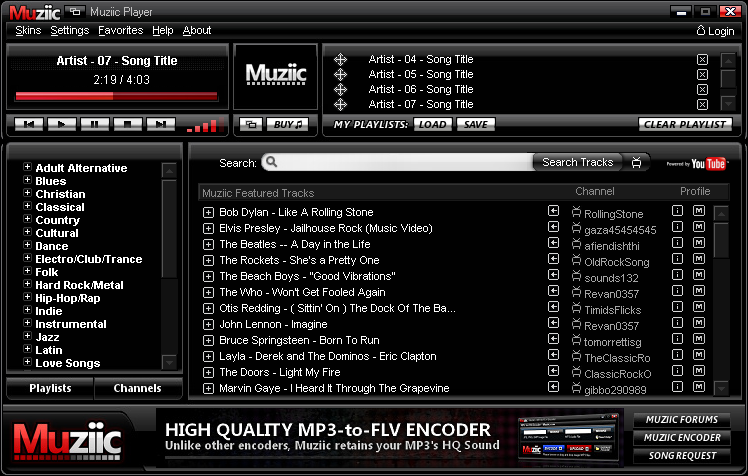Click the Login link
The image size is (748, 476).
click(715, 31)
